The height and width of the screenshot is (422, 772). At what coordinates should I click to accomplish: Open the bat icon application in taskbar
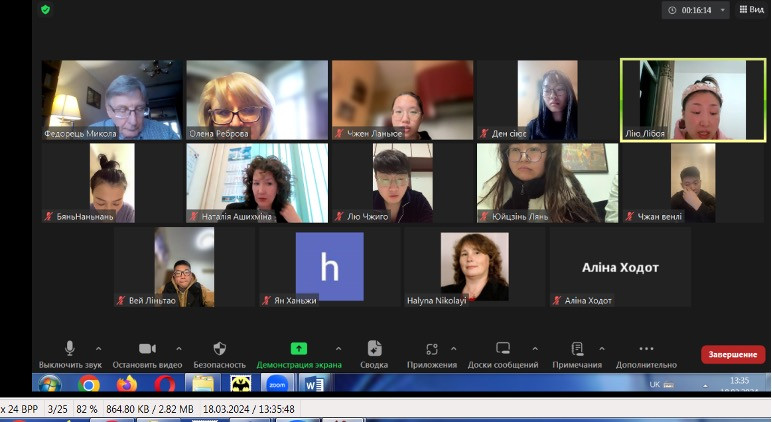pyautogui.click(x=240, y=383)
